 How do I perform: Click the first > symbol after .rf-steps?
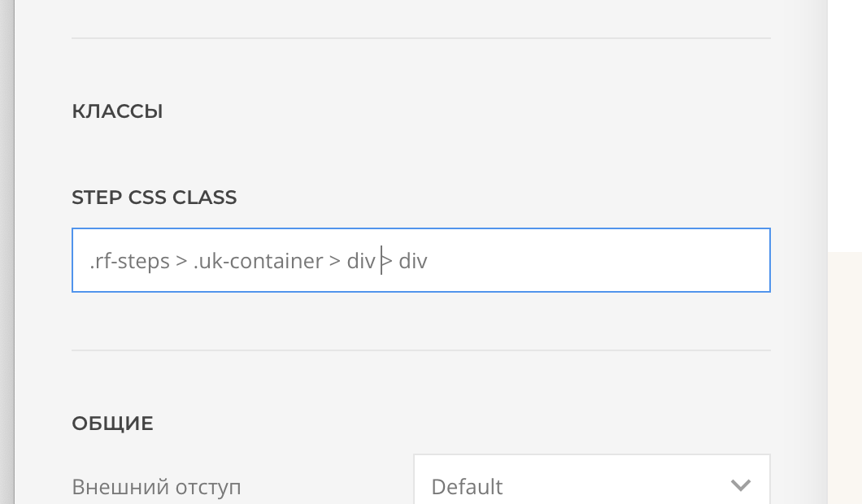181,261
